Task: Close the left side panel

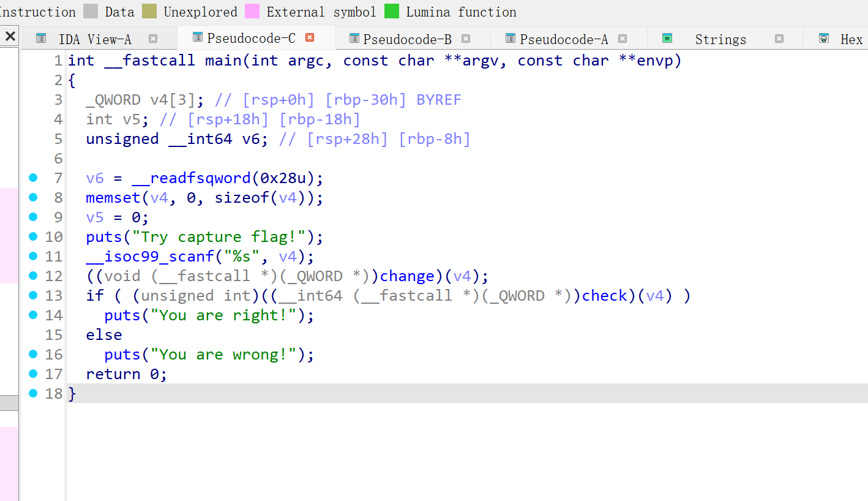Action: 10,37
